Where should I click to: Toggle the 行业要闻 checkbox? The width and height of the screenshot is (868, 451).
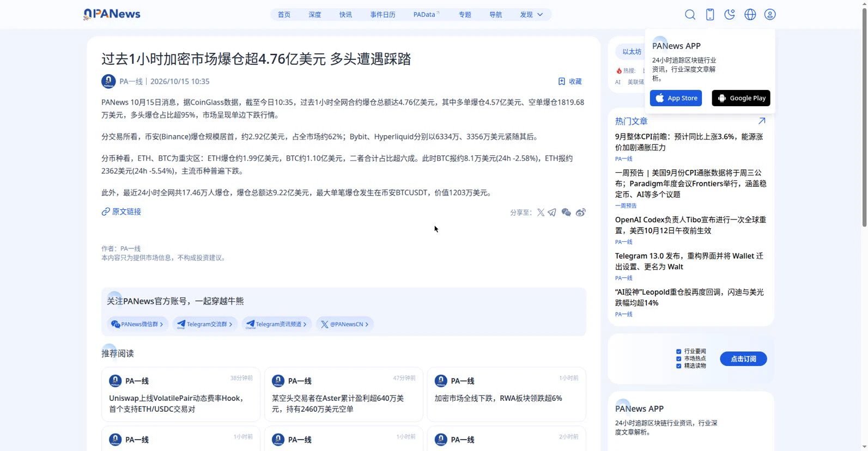pyautogui.click(x=679, y=352)
